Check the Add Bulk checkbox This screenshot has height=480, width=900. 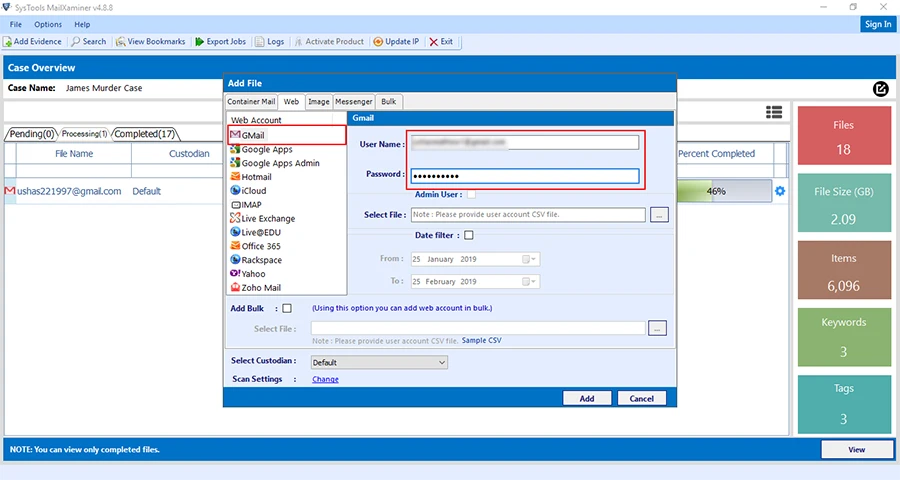click(x=288, y=308)
